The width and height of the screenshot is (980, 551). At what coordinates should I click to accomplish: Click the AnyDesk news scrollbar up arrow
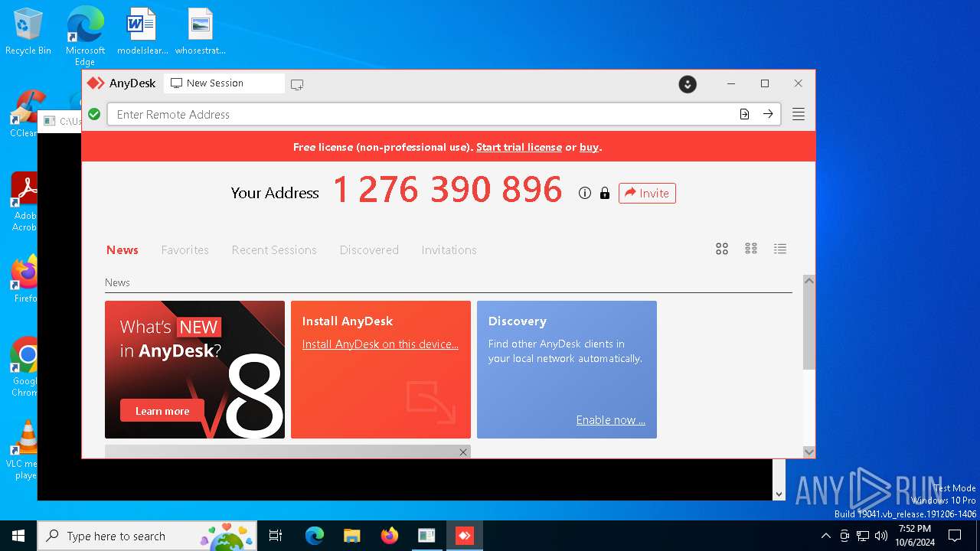[808, 281]
